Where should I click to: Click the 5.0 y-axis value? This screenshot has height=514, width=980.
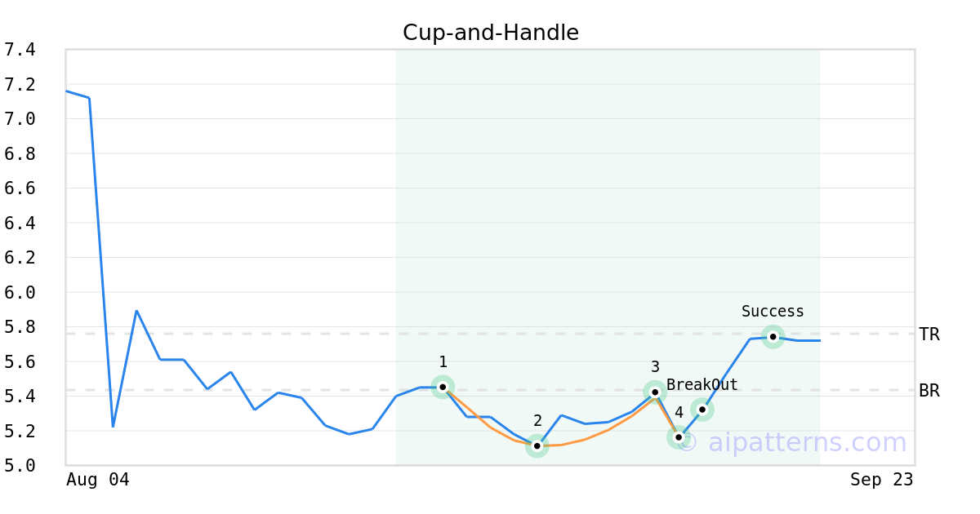[x=20, y=465]
